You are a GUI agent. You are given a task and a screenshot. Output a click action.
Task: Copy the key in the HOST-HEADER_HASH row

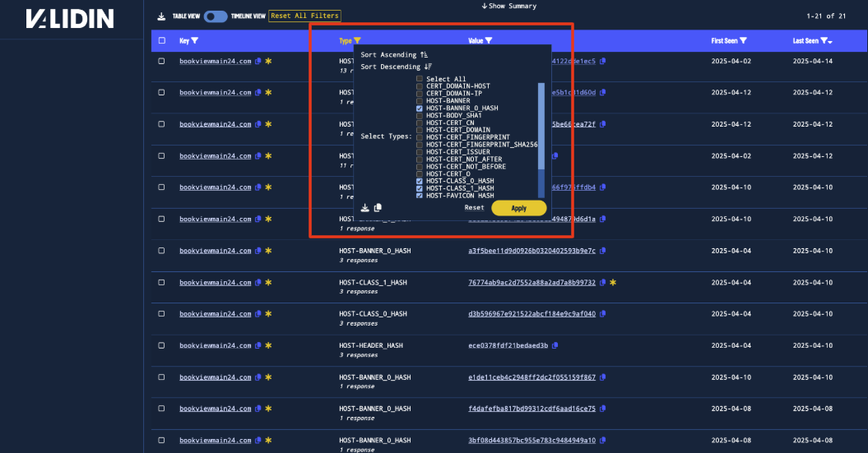click(258, 345)
